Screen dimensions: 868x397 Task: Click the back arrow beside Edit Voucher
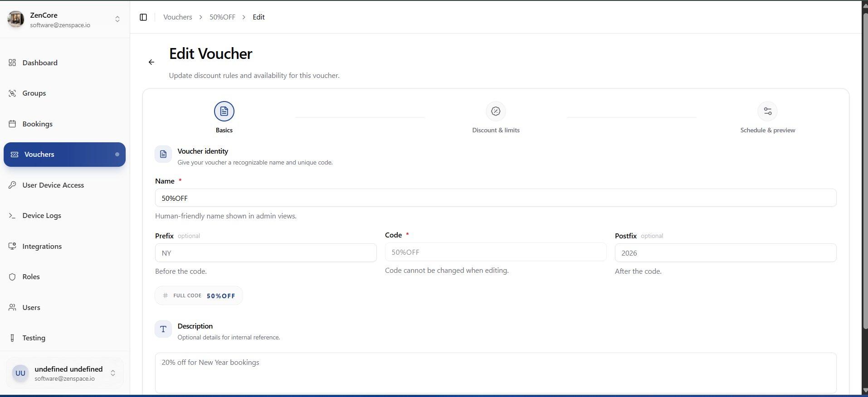point(151,62)
